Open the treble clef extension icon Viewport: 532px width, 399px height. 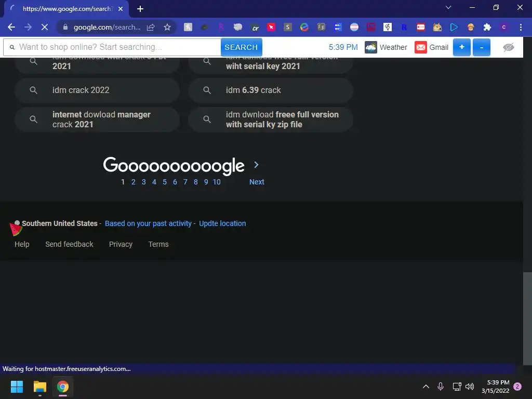click(388, 27)
